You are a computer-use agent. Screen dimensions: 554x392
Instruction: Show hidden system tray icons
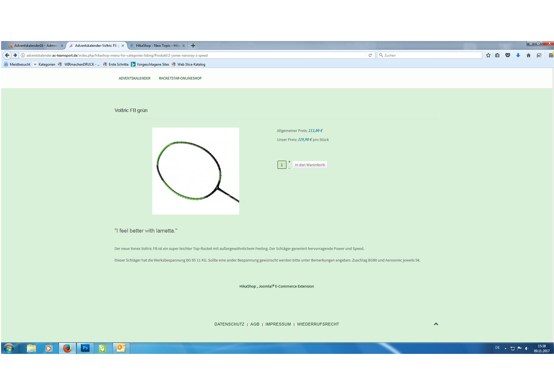[505, 348]
